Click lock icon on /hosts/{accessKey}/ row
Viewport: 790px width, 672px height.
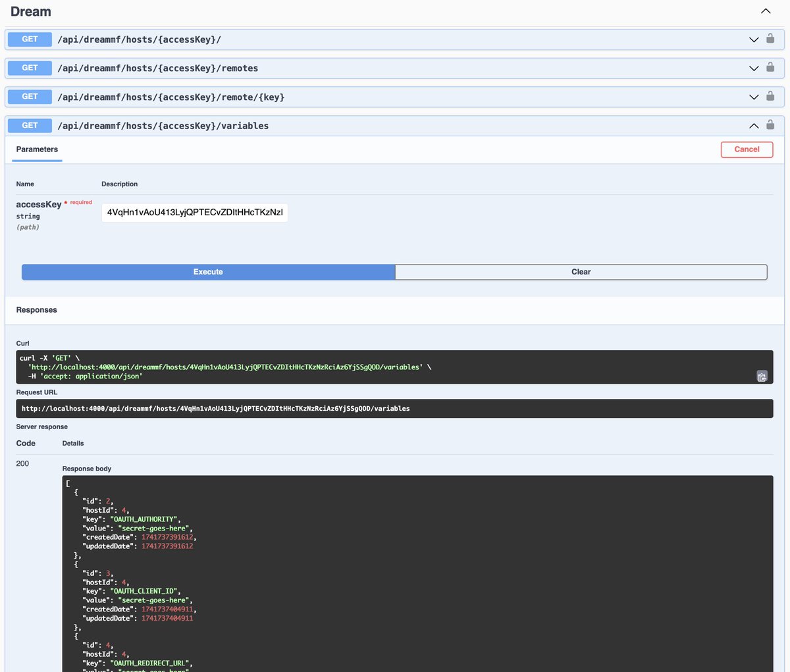tap(770, 38)
